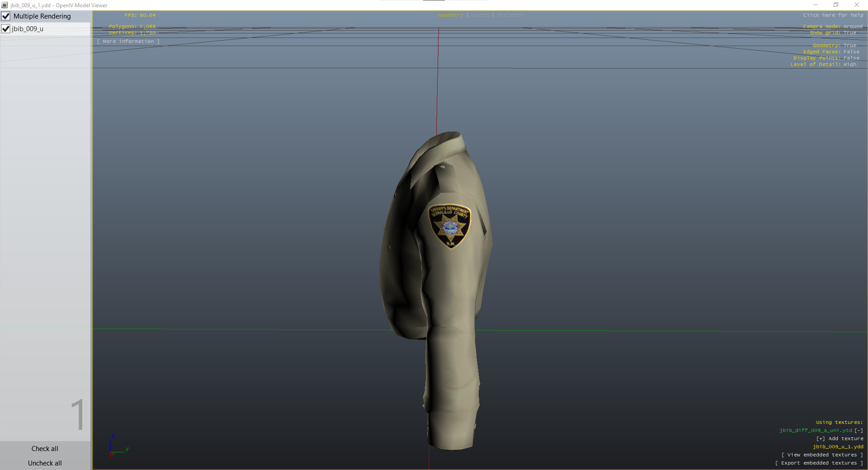Click the sheriff badge patch on the model
The height and width of the screenshot is (470, 868).
click(x=450, y=226)
